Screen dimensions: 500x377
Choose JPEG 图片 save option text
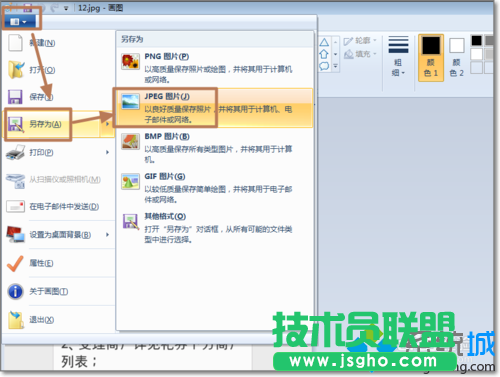point(167,96)
